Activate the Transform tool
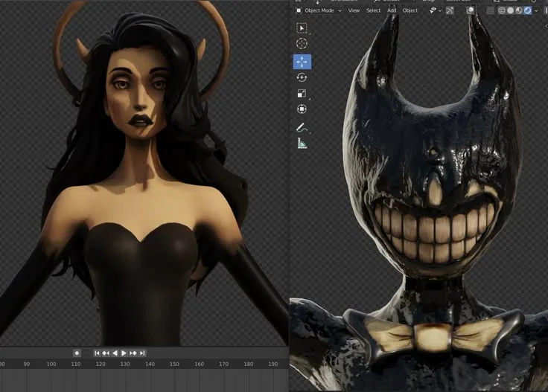The image size is (548, 392). 302,109
